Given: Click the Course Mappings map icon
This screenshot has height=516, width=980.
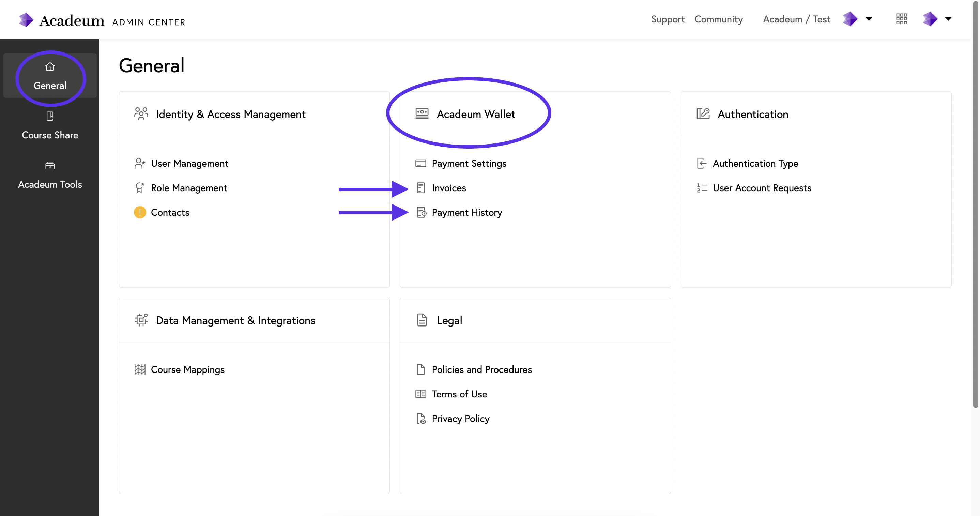Looking at the screenshot, I should (x=140, y=369).
